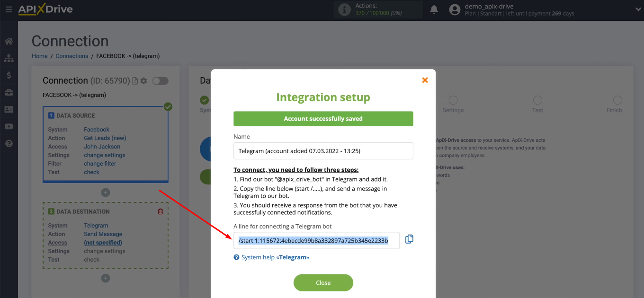Copy the Telegram bot connection line
Image resolution: width=644 pixels, height=298 pixels.
point(409,240)
